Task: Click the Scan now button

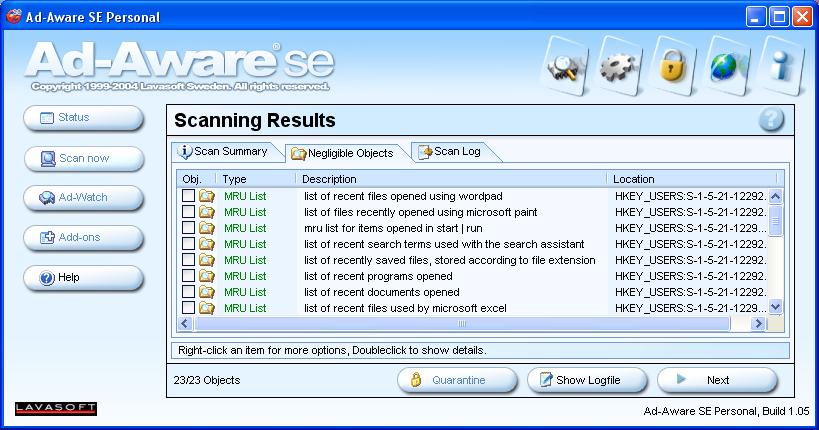Action: click(84, 158)
